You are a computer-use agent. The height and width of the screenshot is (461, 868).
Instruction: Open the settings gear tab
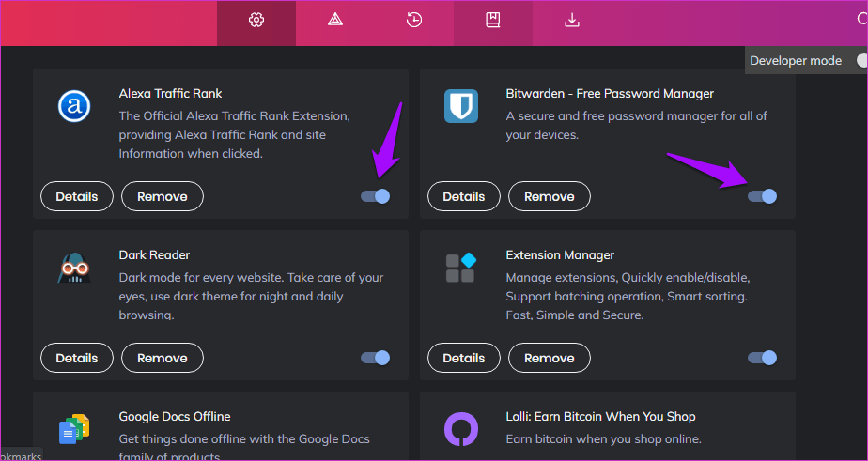tap(256, 21)
